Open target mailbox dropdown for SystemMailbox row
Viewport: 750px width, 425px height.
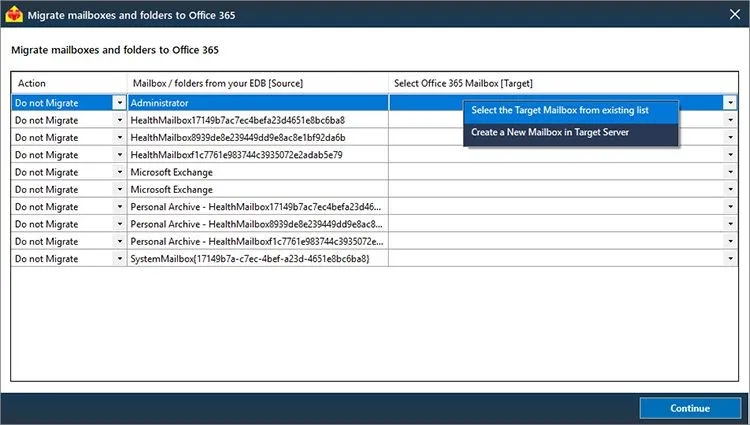pyautogui.click(x=730, y=259)
